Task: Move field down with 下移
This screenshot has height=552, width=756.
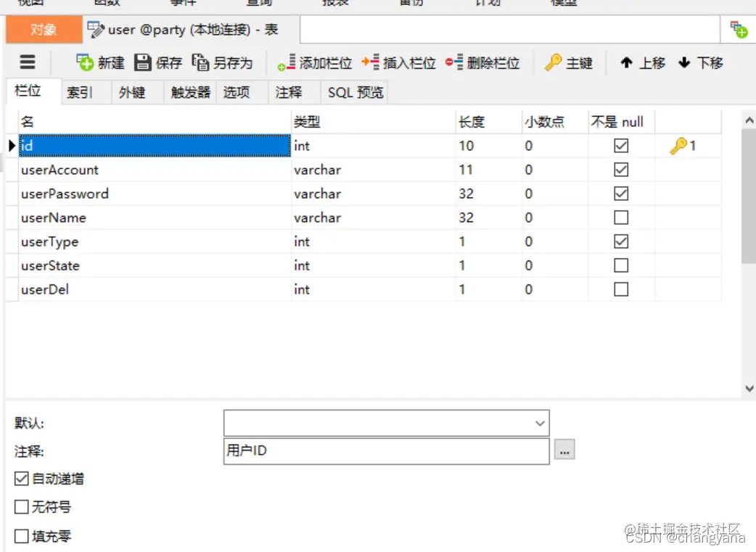Action: point(701,62)
